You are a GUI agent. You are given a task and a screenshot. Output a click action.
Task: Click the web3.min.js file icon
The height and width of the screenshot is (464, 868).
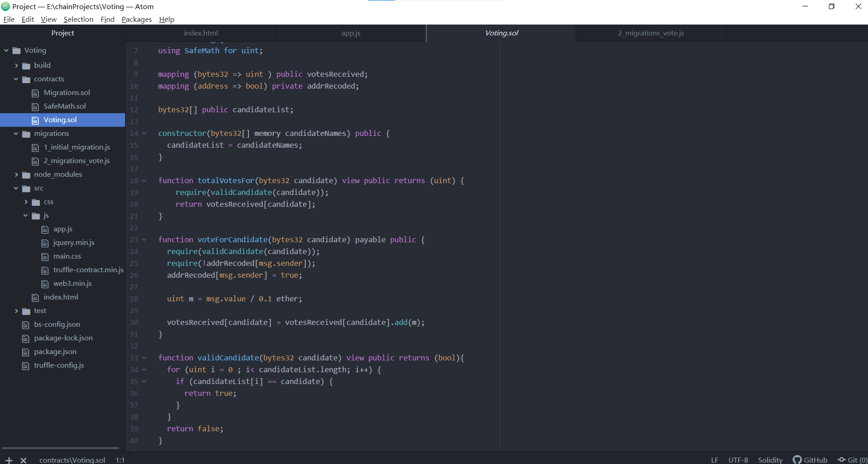click(x=45, y=284)
